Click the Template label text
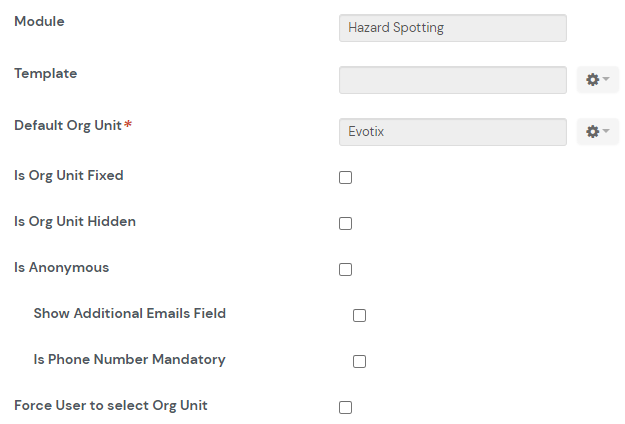Image resolution: width=625 pixels, height=424 pixels. tap(45, 74)
